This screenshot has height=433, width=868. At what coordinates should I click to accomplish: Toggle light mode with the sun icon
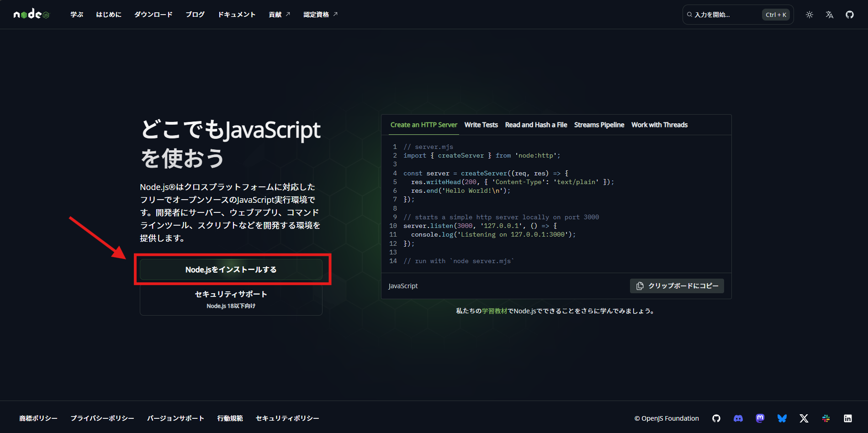click(x=809, y=15)
